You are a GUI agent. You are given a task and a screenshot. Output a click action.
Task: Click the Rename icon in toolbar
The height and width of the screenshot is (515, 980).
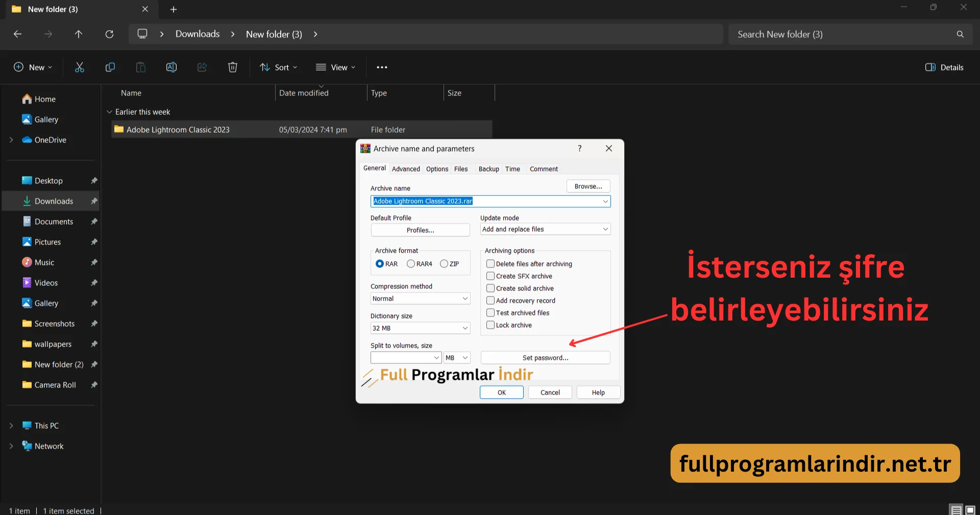coord(171,67)
